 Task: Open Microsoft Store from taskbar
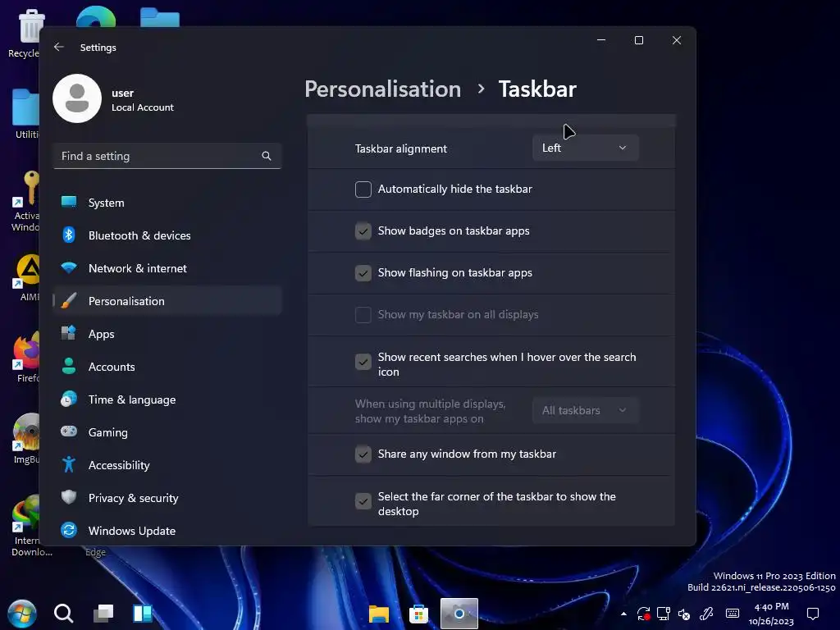[418, 614]
